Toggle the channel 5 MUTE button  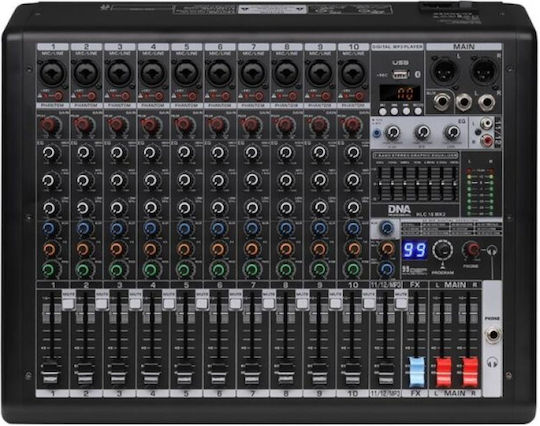[202, 303]
